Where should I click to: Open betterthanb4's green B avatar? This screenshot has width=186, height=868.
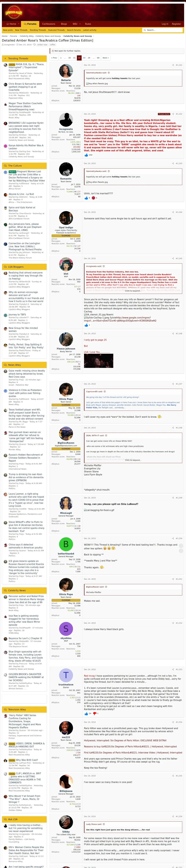click(66, 544)
